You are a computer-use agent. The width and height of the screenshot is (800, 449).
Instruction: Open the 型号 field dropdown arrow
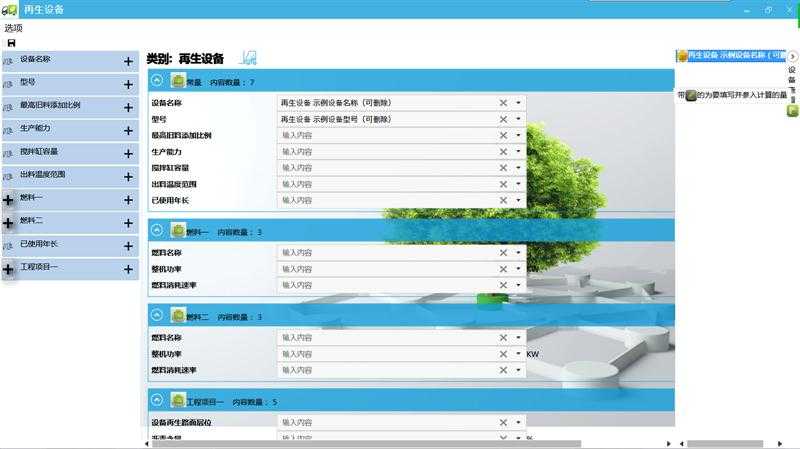click(518, 119)
